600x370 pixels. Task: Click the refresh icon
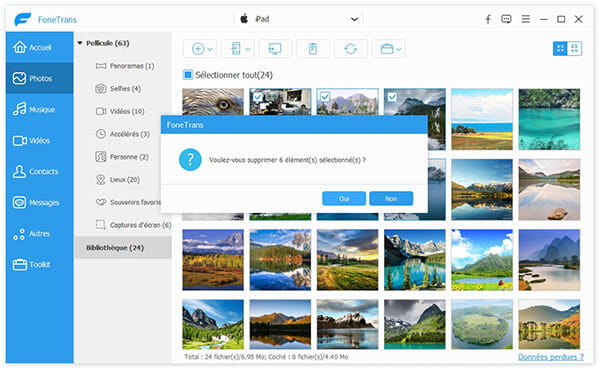click(351, 49)
